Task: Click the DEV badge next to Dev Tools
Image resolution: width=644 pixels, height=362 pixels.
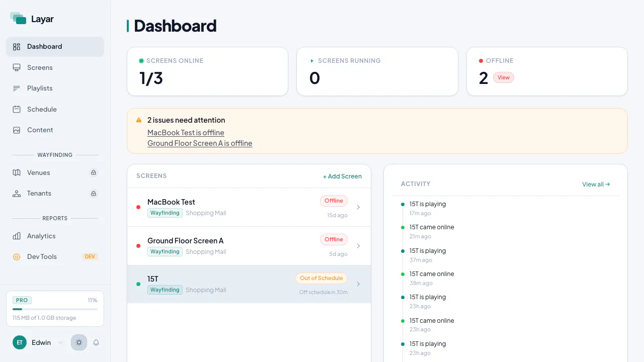Action: (90, 256)
